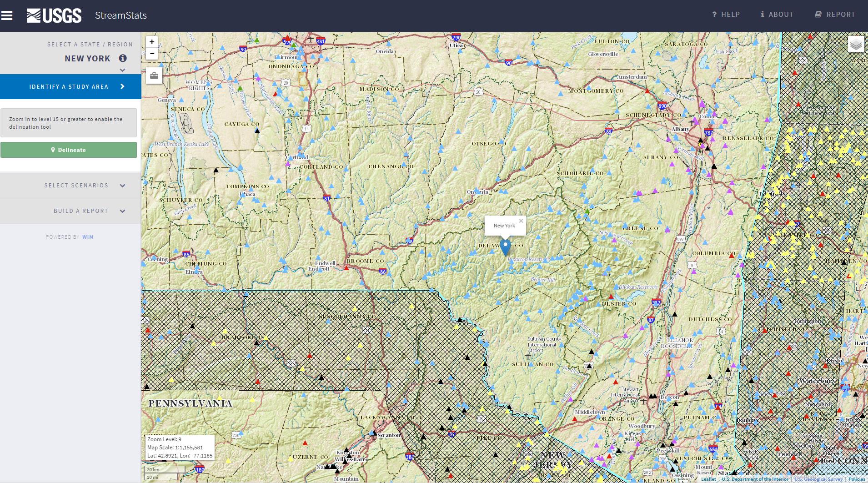Open the map layers control
Screen dimensions: 868x483
[x=856, y=44]
